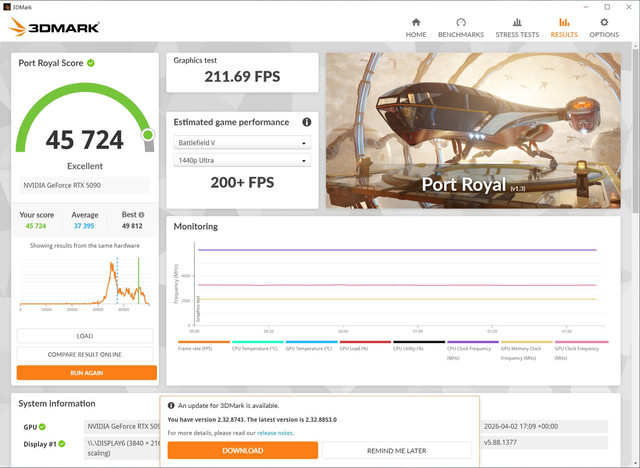Expand the 1440p Ultra resolution dropdown

242,160
